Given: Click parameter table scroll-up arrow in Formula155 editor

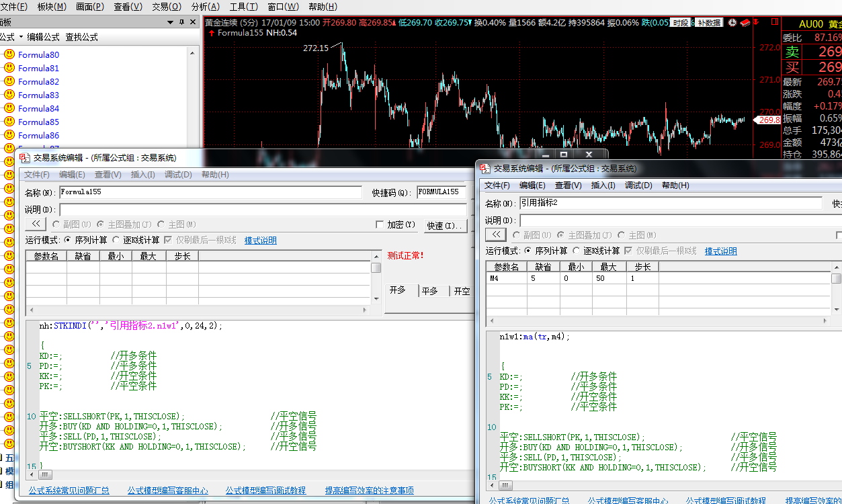Looking at the screenshot, I should coord(376,256).
